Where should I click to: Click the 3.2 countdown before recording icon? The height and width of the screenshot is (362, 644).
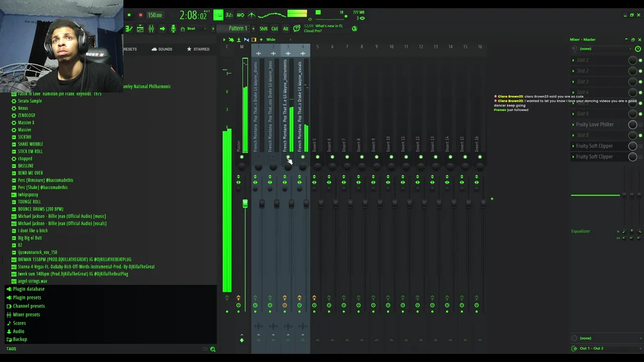(x=229, y=15)
